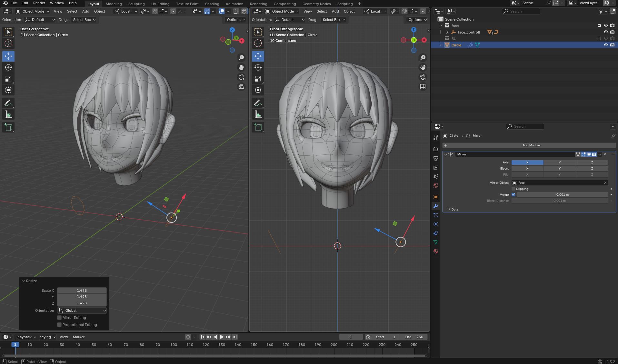This screenshot has width=618, height=364.
Task: Switch to the Sculpting workspace tab
Action: (x=136, y=4)
